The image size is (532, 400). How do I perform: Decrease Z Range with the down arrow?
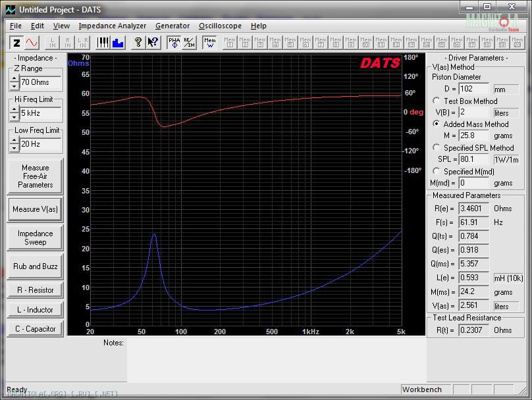14,86
